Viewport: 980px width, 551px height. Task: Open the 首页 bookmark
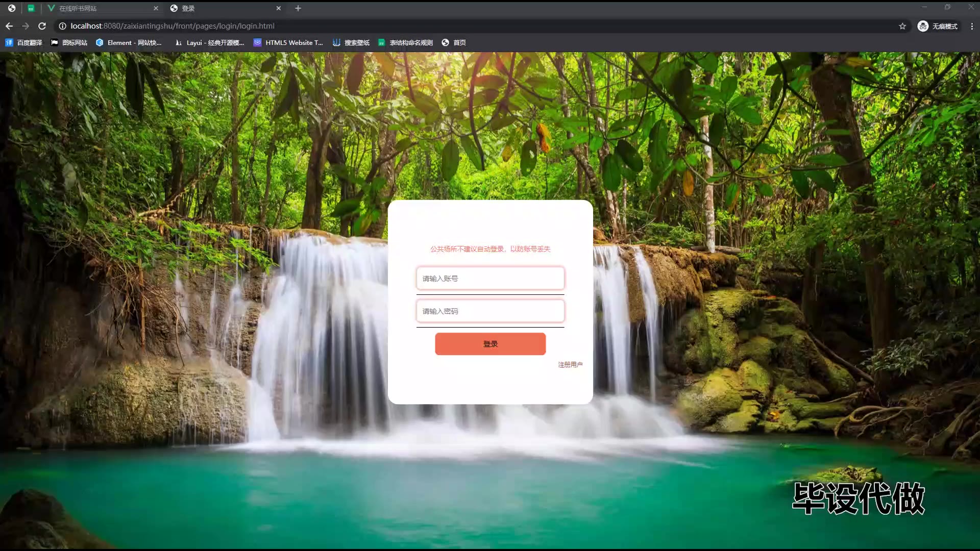click(x=454, y=42)
